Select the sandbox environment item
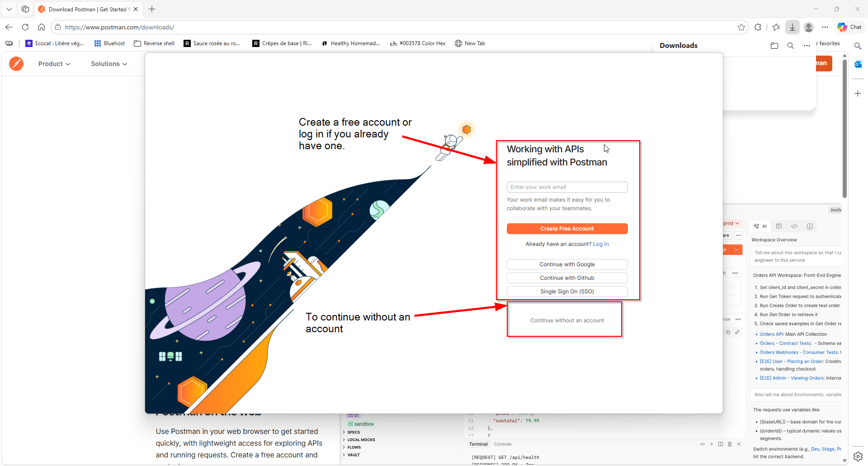This screenshot has width=868, height=466. pyautogui.click(x=361, y=424)
